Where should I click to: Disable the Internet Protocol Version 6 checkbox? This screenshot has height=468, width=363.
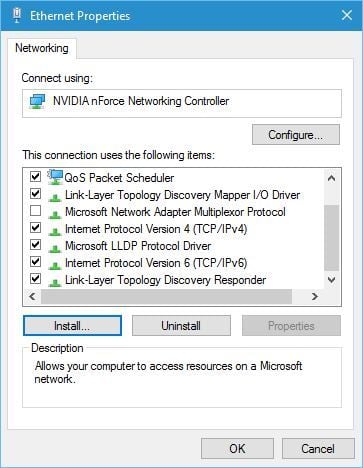35,262
